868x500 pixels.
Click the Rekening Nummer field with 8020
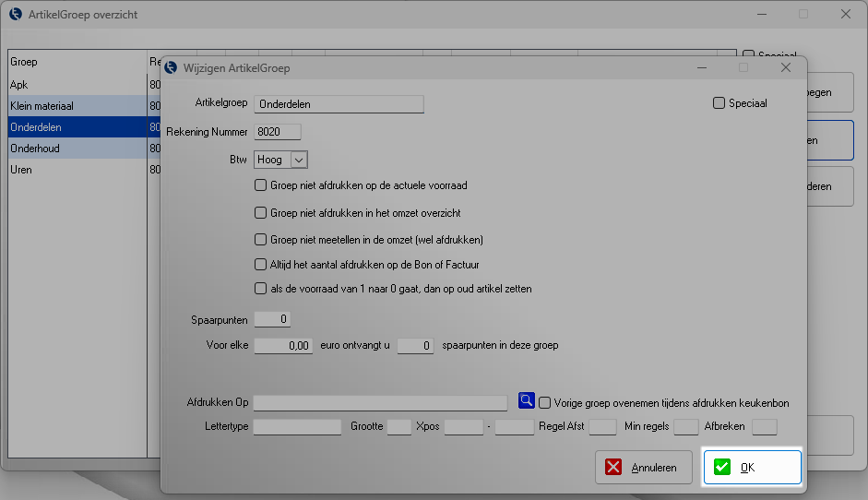point(278,132)
